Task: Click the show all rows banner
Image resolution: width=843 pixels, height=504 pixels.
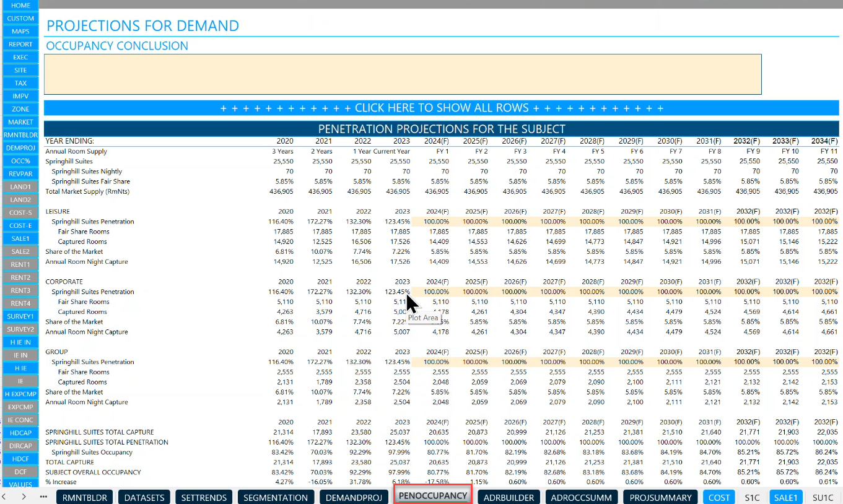Action: 442,108
